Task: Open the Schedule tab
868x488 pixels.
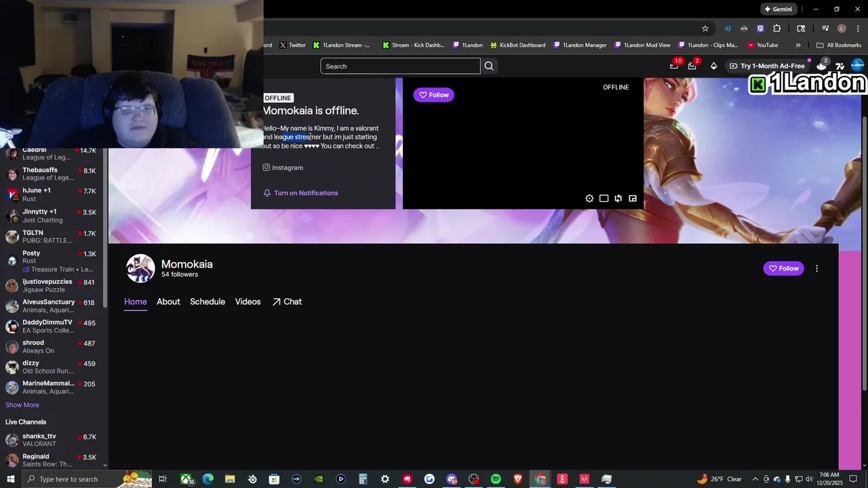Action: (x=208, y=302)
